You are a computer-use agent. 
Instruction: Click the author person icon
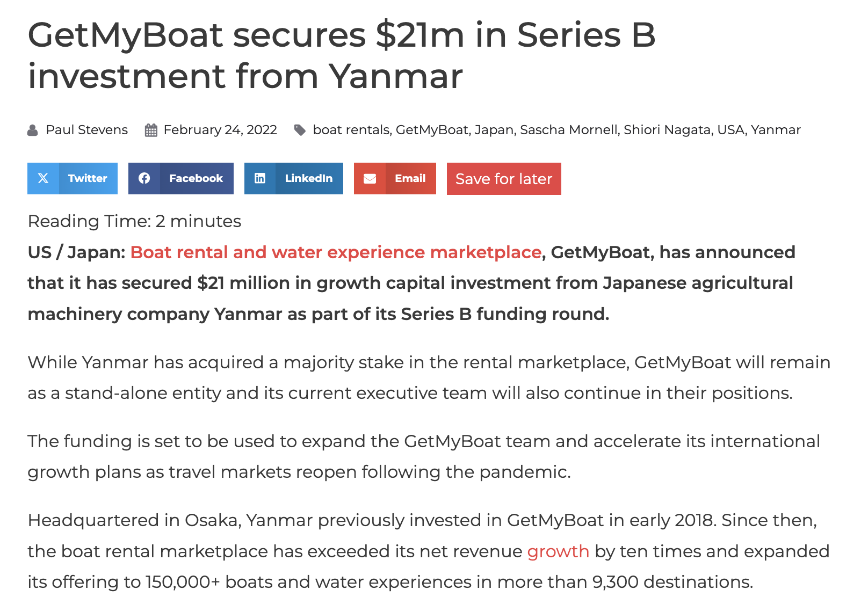click(x=33, y=130)
